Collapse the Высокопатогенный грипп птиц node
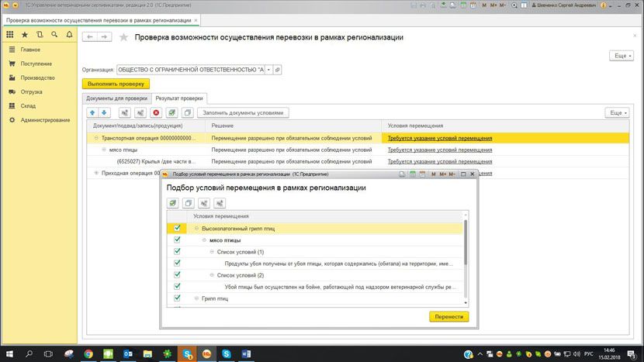644x362 pixels. click(x=196, y=228)
